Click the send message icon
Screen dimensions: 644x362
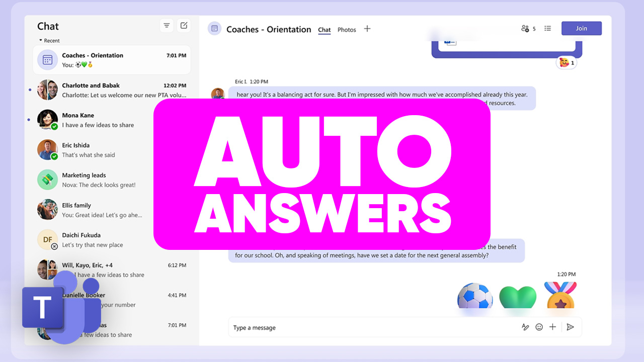coord(570,327)
